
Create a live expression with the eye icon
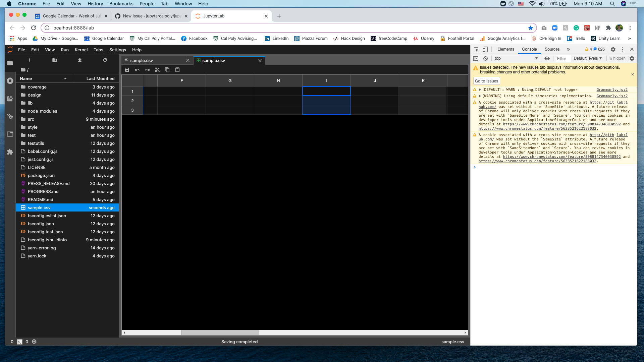(x=547, y=58)
